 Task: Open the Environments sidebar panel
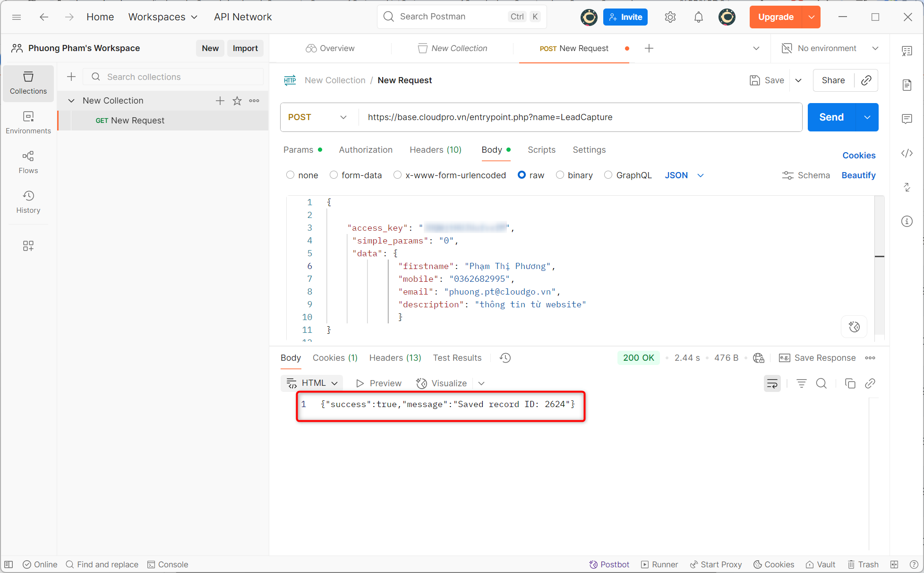(x=28, y=122)
